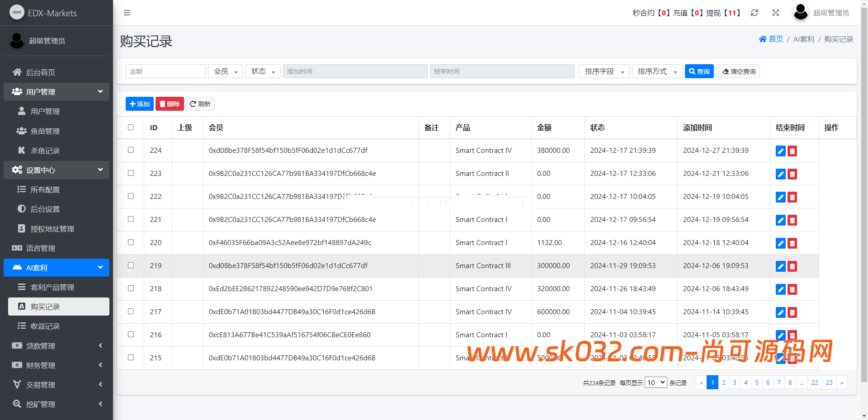Image resolution: width=868 pixels, height=420 pixels.
Task: Open 收益记录 in the sidebar
Action: point(45,326)
